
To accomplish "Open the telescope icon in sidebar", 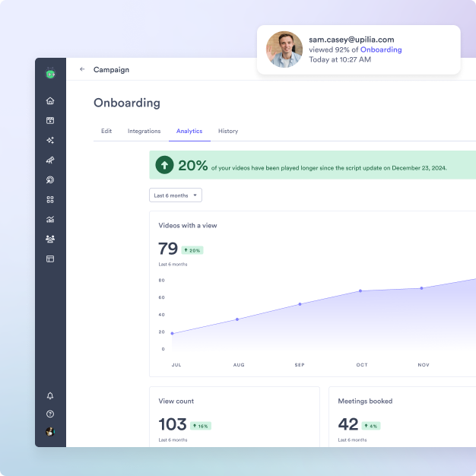I will (x=50, y=160).
